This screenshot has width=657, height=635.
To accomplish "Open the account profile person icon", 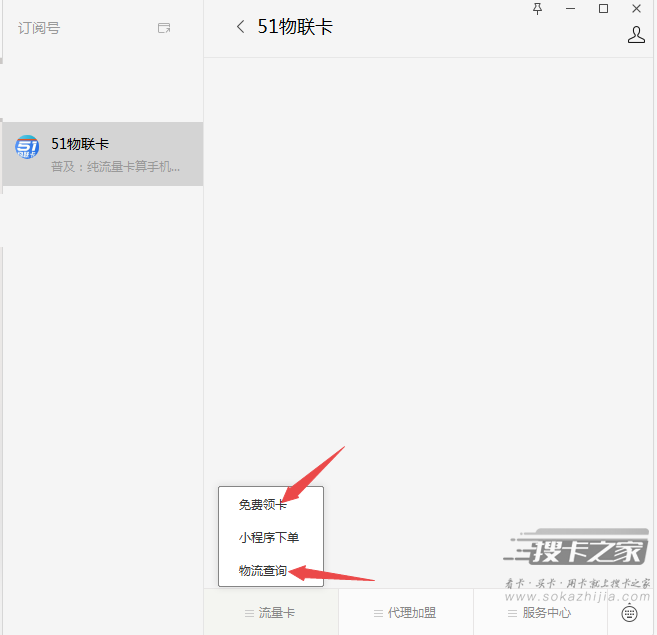I will [636, 35].
